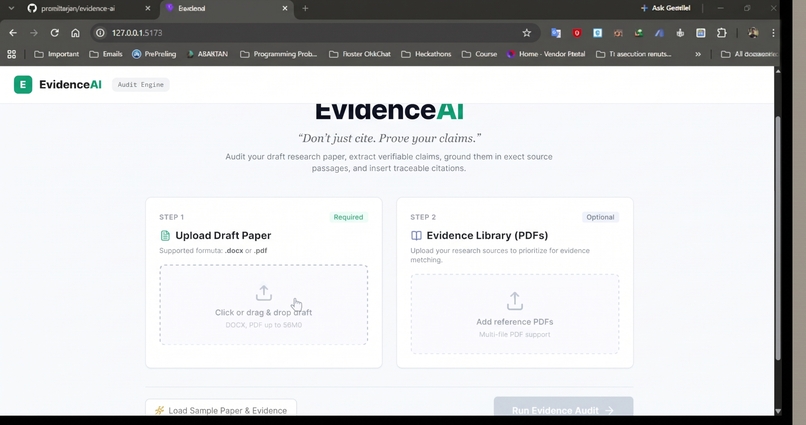Open the extensions puzzle piece menu
The image size is (806, 425).
click(x=722, y=33)
